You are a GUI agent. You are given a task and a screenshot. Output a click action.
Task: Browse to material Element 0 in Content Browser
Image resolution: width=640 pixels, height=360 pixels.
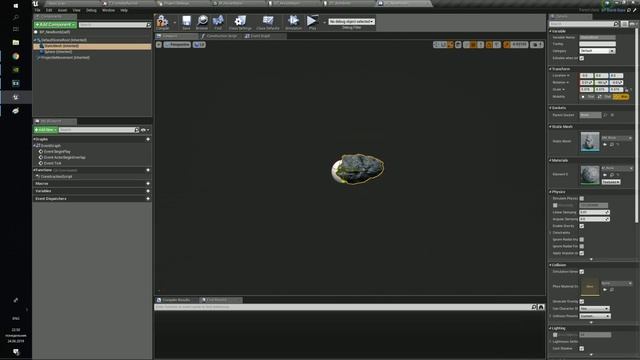coord(611,175)
